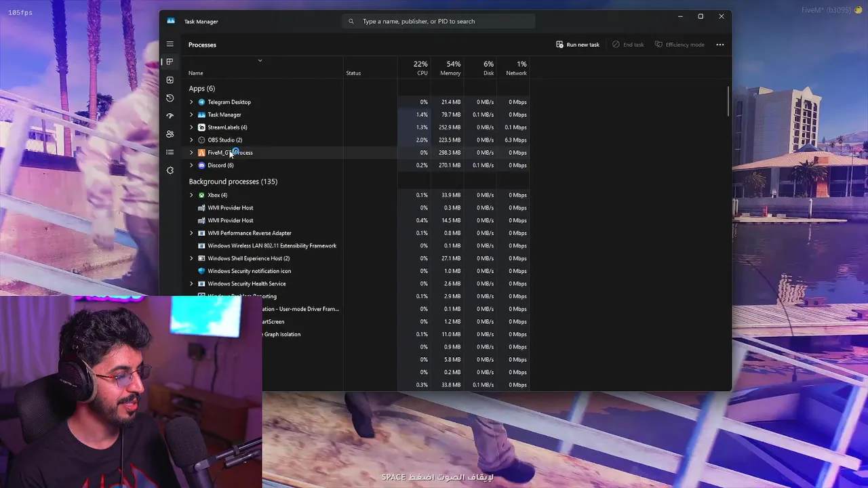Click StreamLabels' 252.9 MB memory value
868x488 pixels.
tap(450, 127)
